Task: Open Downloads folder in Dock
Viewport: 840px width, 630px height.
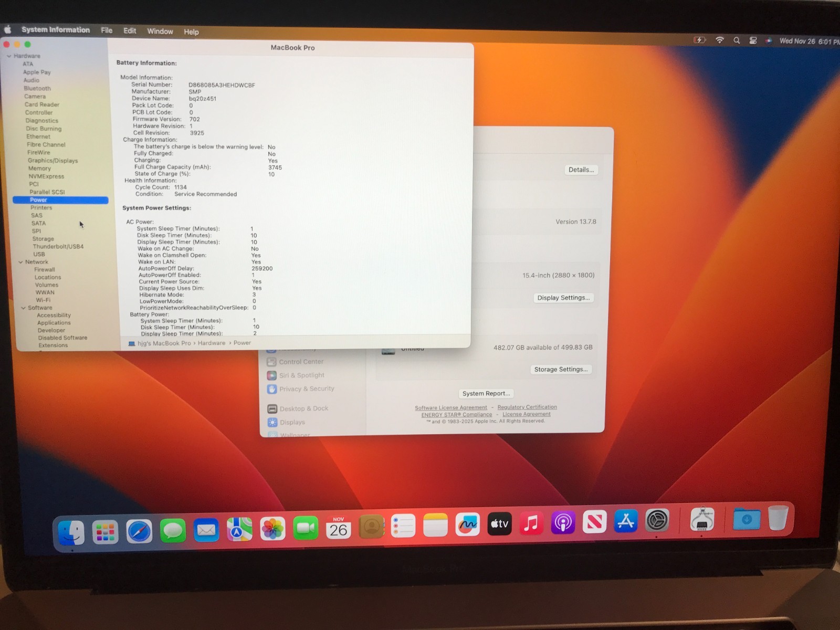Action: [x=746, y=520]
